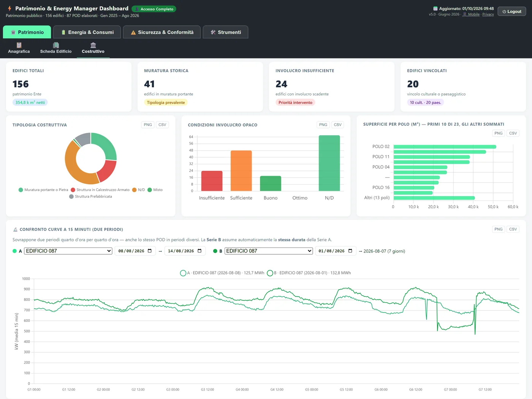Toggle Misto legend entry in donut chart
The width and height of the screenshot is (532, 399).
pos(155,190)
